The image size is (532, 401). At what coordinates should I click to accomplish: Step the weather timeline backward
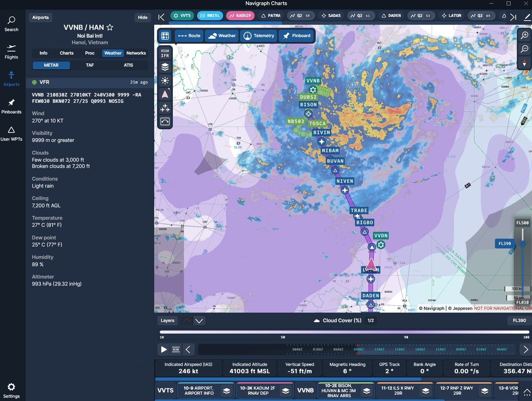pyautogui.click(x=188, y=350)
